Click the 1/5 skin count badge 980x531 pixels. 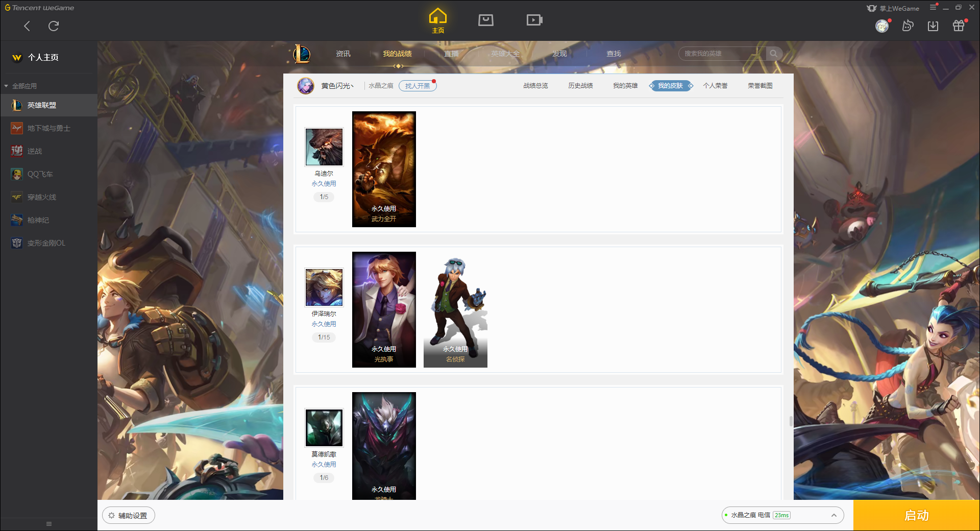324,197
